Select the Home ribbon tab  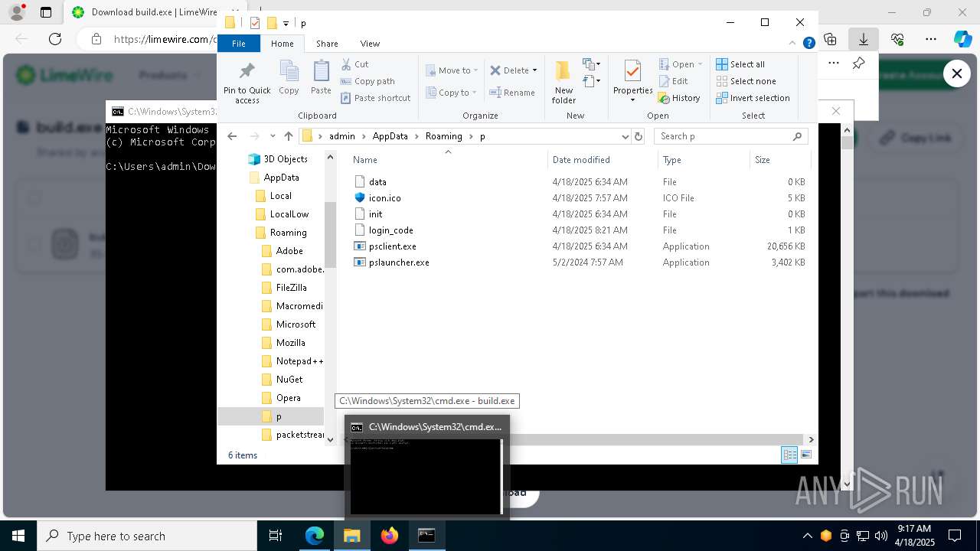pos(282,44)
